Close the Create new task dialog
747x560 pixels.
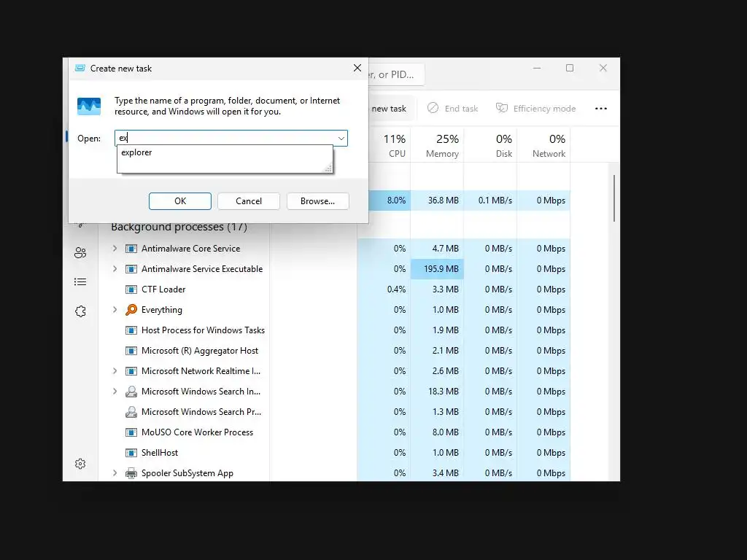[357, 68]
